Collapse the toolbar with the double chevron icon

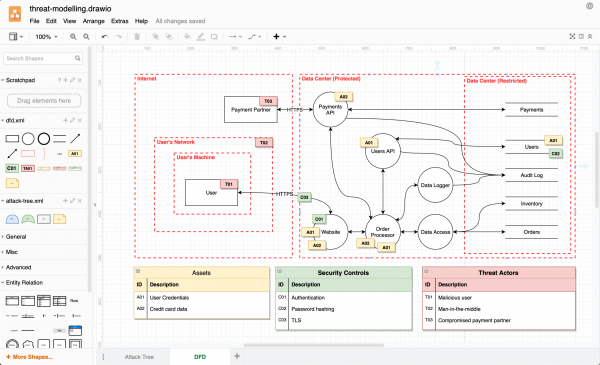590,36
